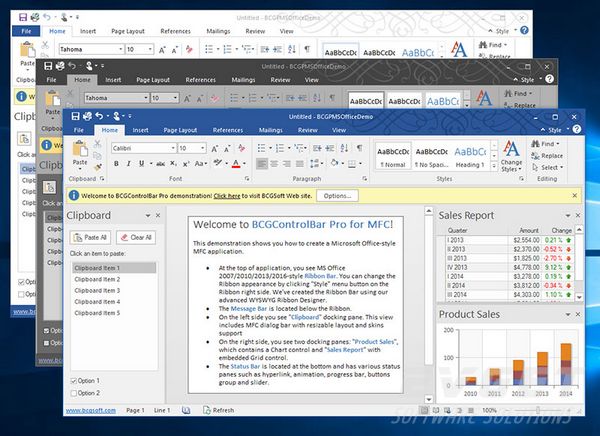Expand the Styles gallery more button

pos(494,167)
